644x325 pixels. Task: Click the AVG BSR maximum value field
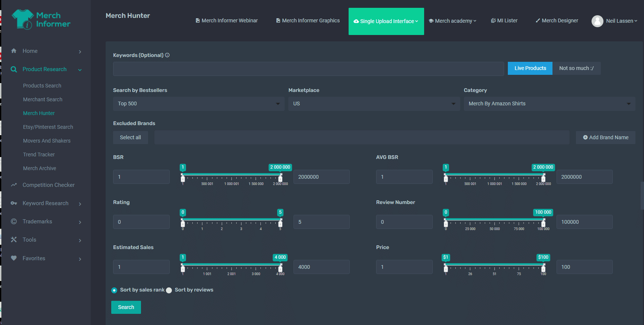584,177
